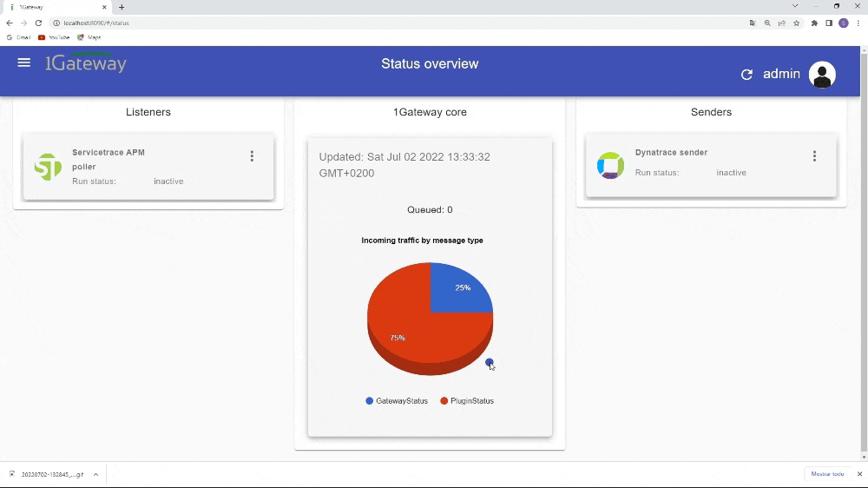Reload the page in the browser toolbar
Viewport: 868px width, 488px height.
tap(38, 23)
